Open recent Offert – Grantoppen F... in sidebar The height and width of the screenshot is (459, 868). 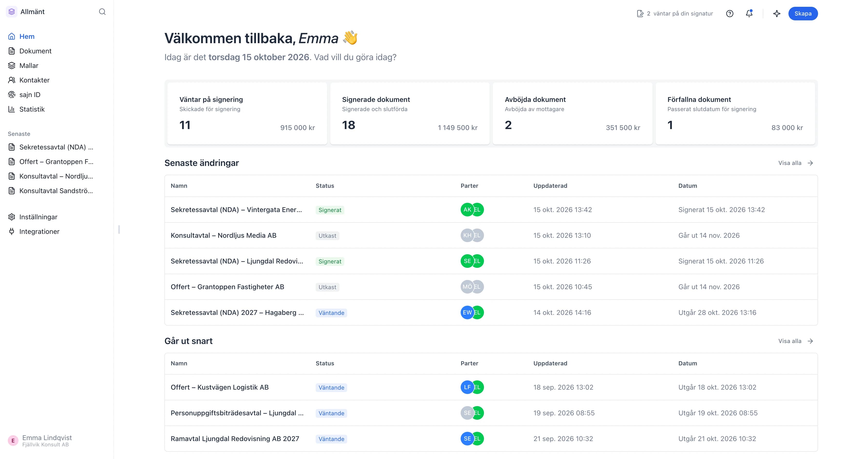[x=56, y=162]
